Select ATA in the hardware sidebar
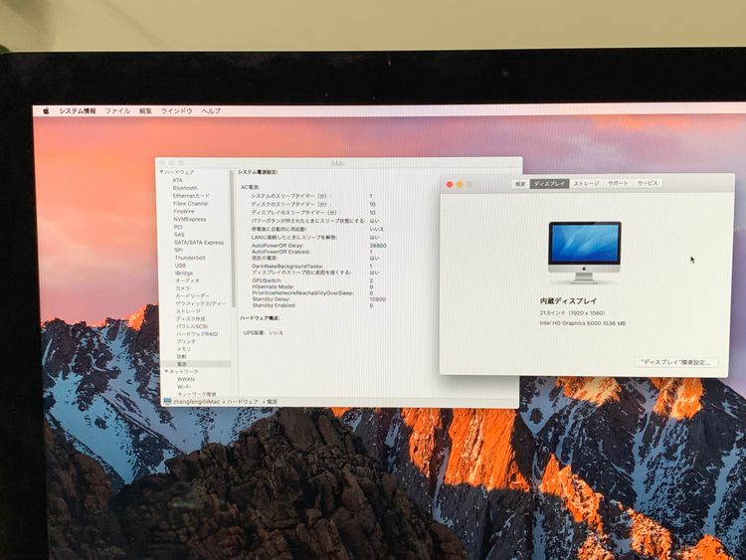746x560 pixels. (177, 180)
